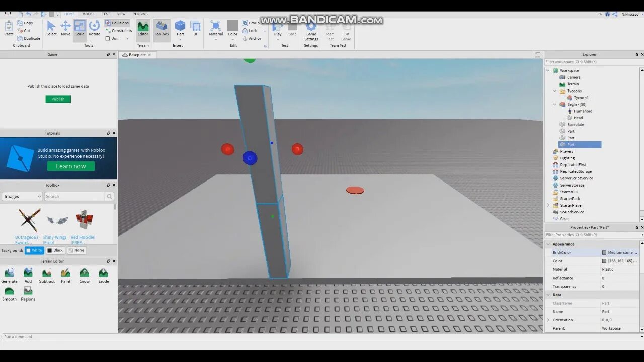
Task: Set toolbox background to White
Action: [x=34, y=250]
